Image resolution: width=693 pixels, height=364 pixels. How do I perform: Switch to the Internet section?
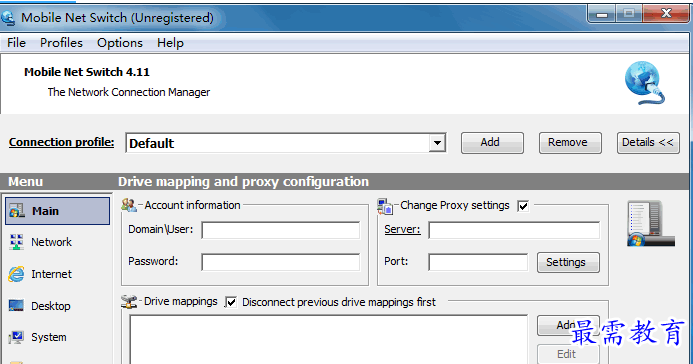(x=51, y=274)
